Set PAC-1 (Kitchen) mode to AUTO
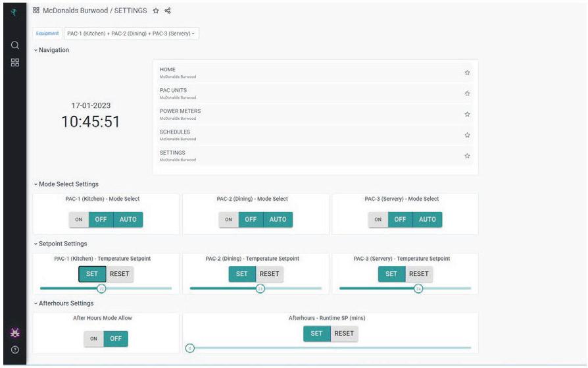The width and height of the screenshot is (588, 368). click(128, 220)
